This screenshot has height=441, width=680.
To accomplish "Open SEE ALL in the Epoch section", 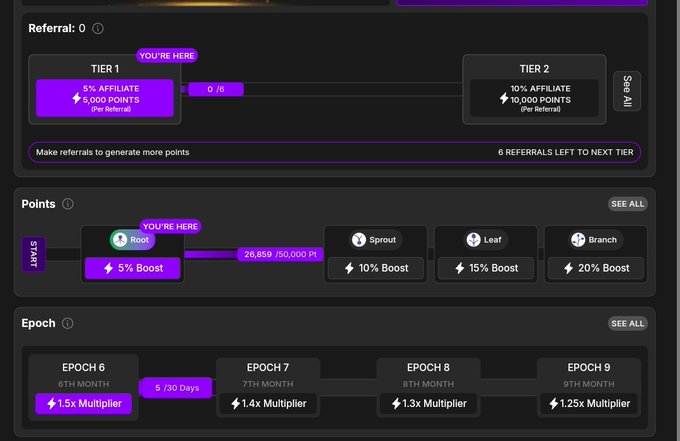I will click(x=628, y=323).
